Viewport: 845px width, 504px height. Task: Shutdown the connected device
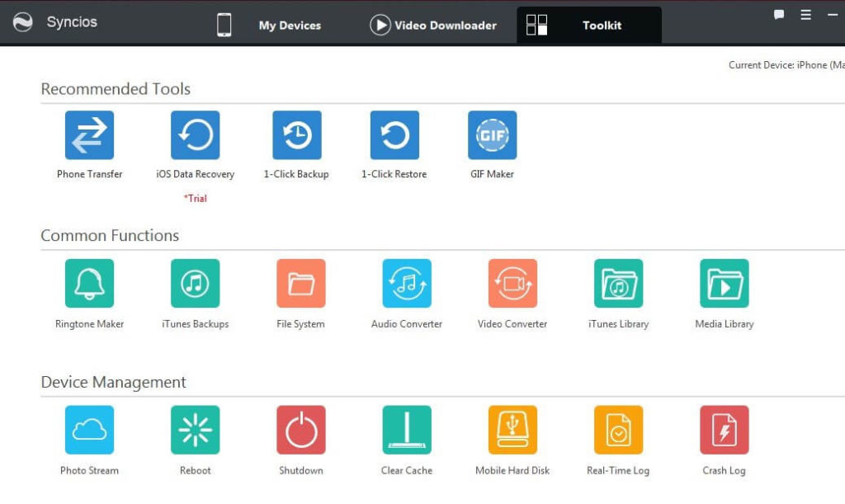(300, 429)
